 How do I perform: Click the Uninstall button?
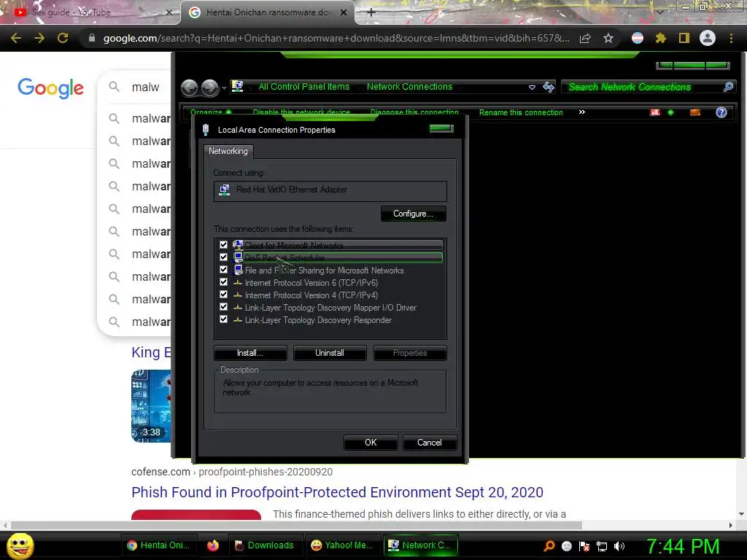(330, 353)
